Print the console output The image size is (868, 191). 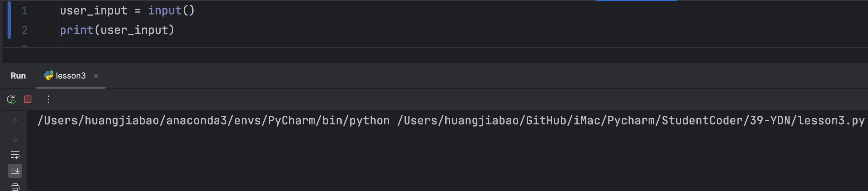(x=15, y=187)
